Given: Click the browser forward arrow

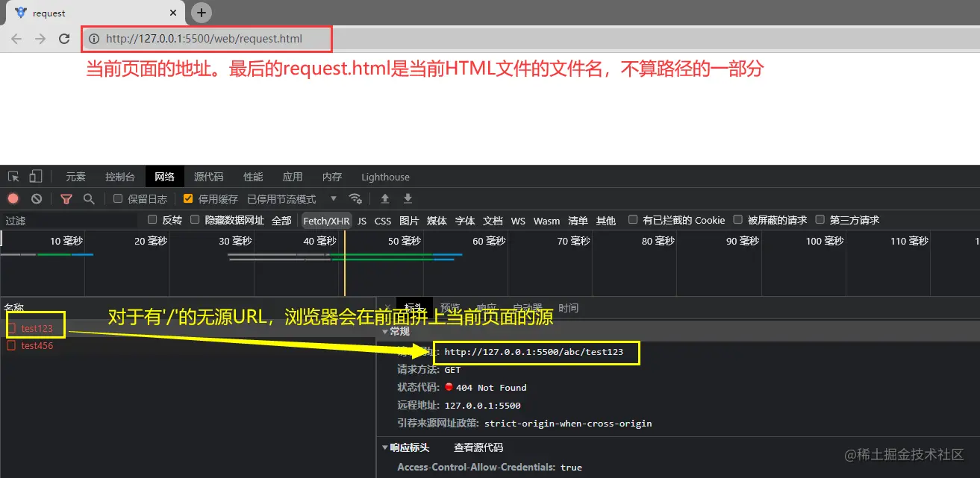Looking at the screenshot, I should [40, 39].
